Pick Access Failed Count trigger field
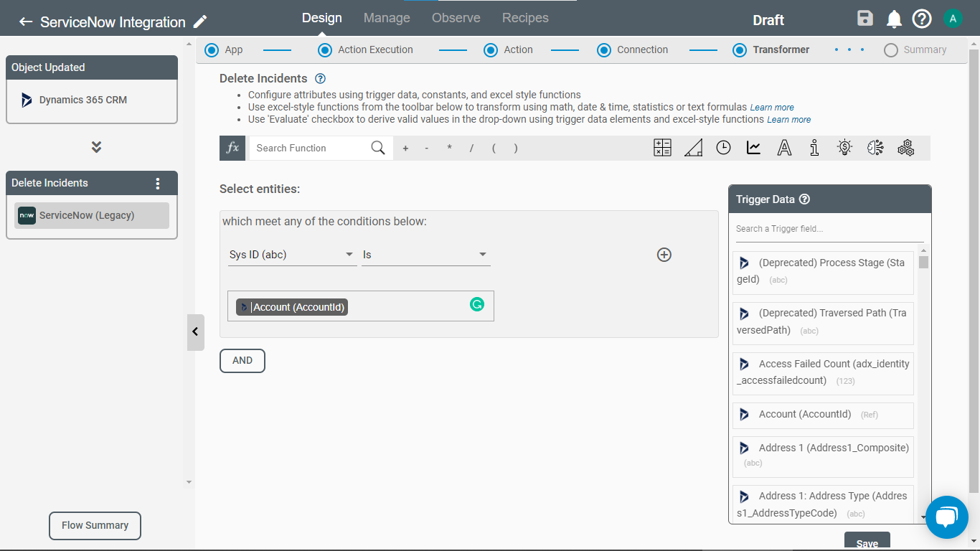This screenshot has height=551, width=980. [823, 373]
